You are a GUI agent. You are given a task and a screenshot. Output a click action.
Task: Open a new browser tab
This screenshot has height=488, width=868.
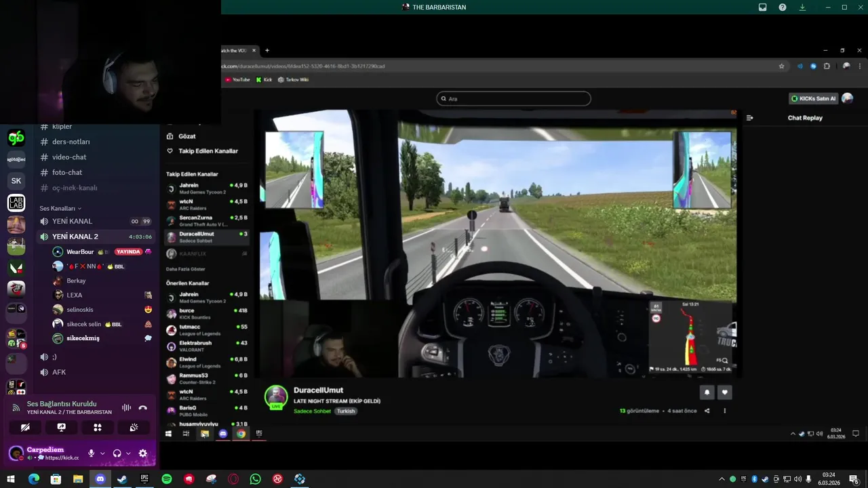267,50
